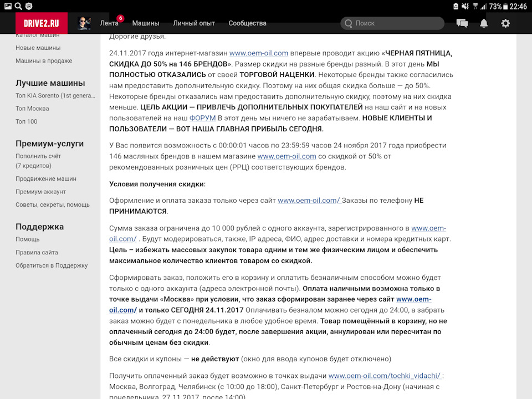Open Топ 100 link

coord(27,121)
